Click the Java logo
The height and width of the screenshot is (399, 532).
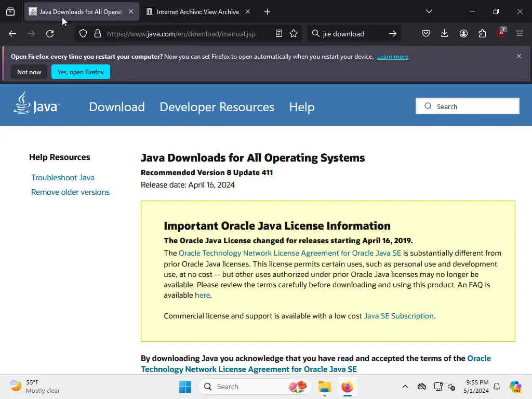(37, 103)
